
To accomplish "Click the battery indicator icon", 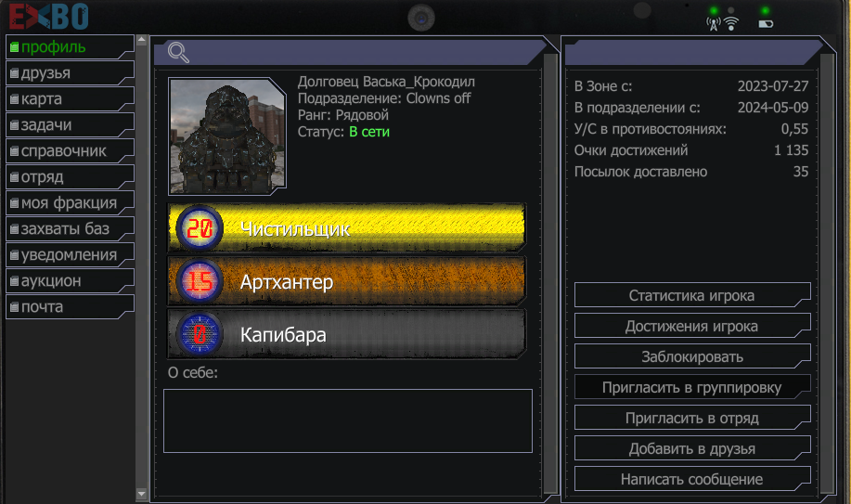I will coord(766,24).
